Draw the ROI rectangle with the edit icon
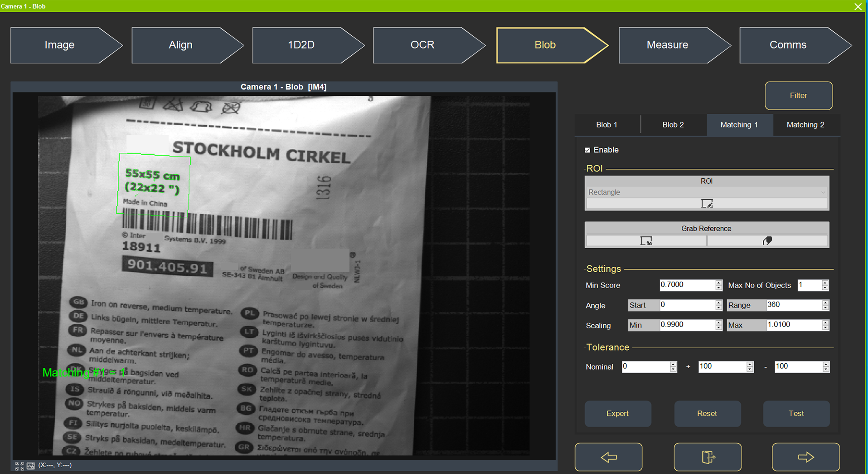 (x=707, y=204)
